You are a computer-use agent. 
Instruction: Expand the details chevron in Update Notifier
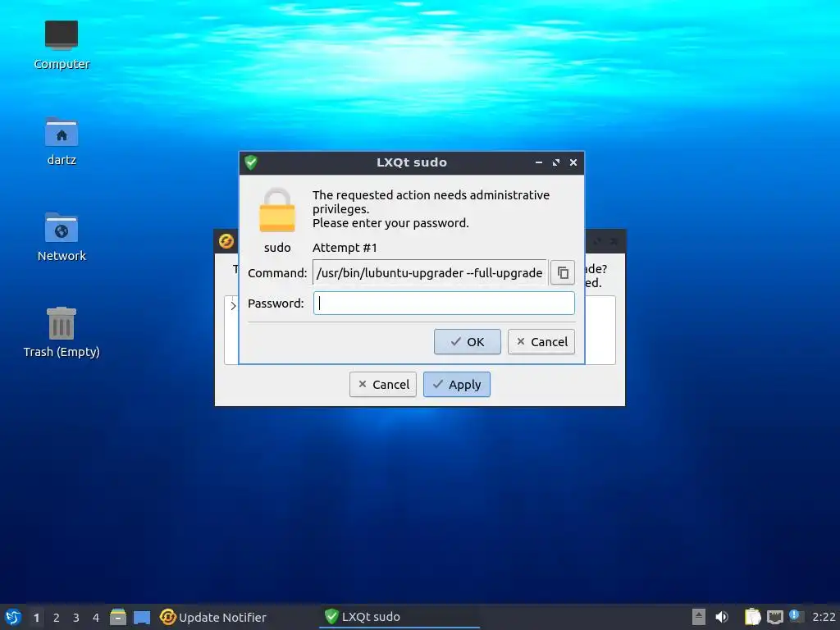[x=233, y=305]
